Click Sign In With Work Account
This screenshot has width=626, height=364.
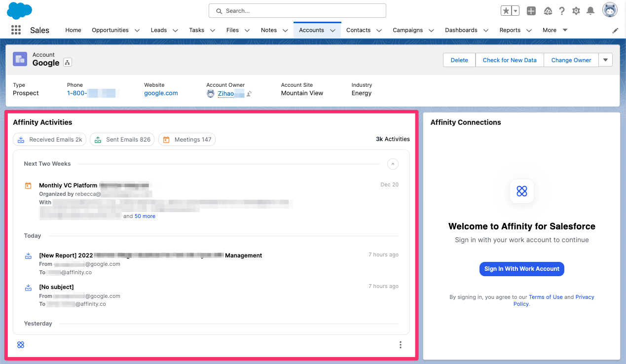pos(521,269)
